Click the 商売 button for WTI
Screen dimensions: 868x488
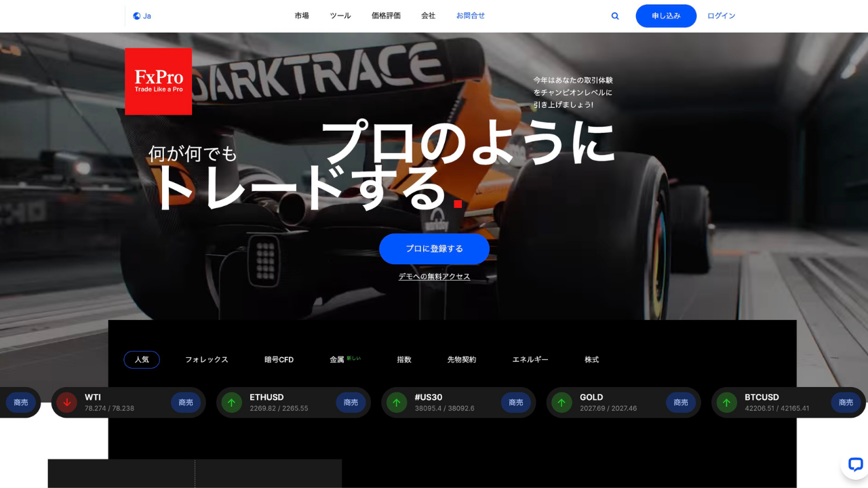[186, 403]
